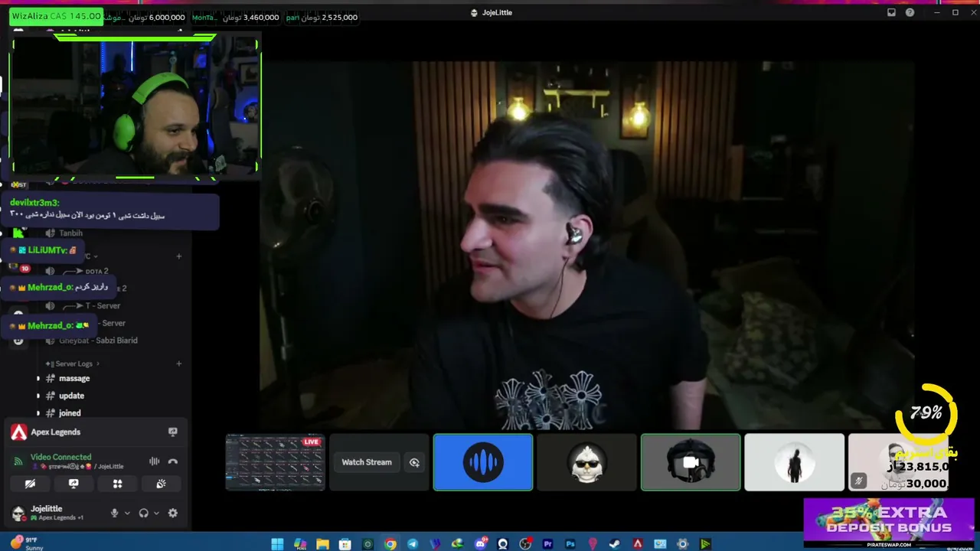Share your screen from voice panel
The height and width of the screenshot is (551, 980).
(x=73, y=484)
